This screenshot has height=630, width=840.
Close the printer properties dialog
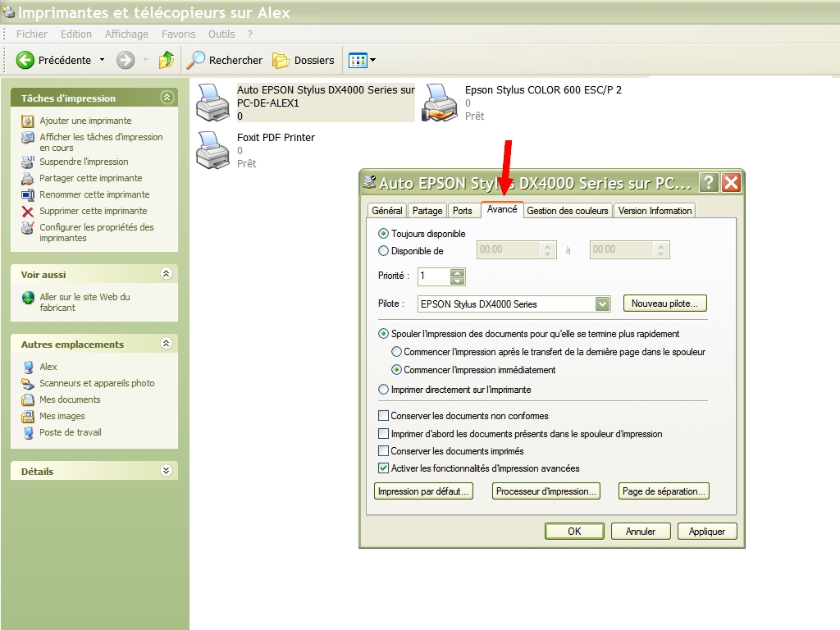click(731, 183)
